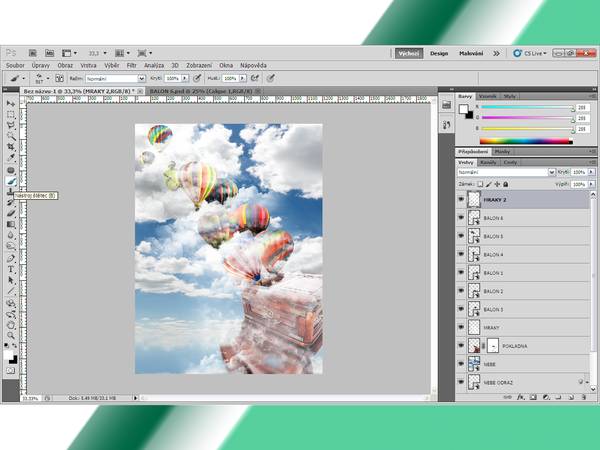Pick the Crop tool

click(12, 146)
